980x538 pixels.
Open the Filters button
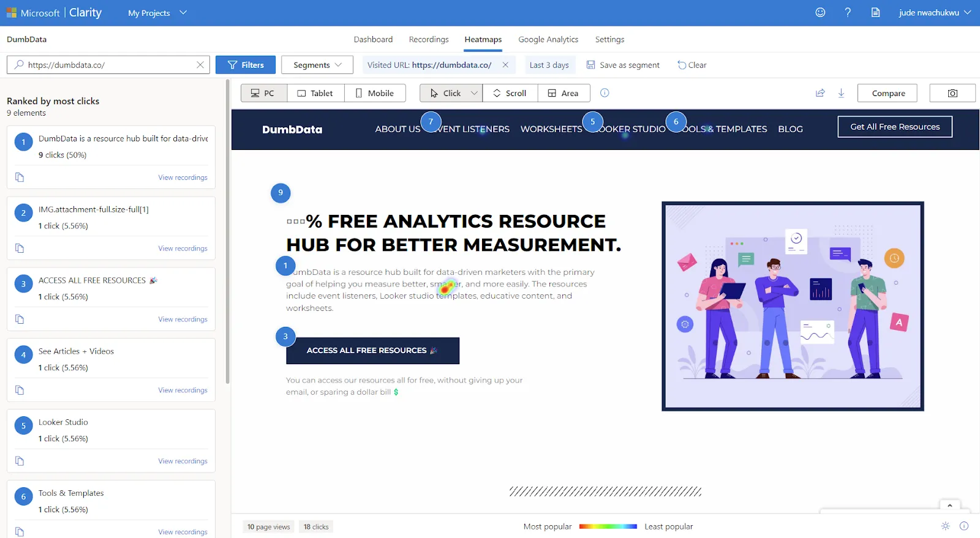(x=245, y=65)
